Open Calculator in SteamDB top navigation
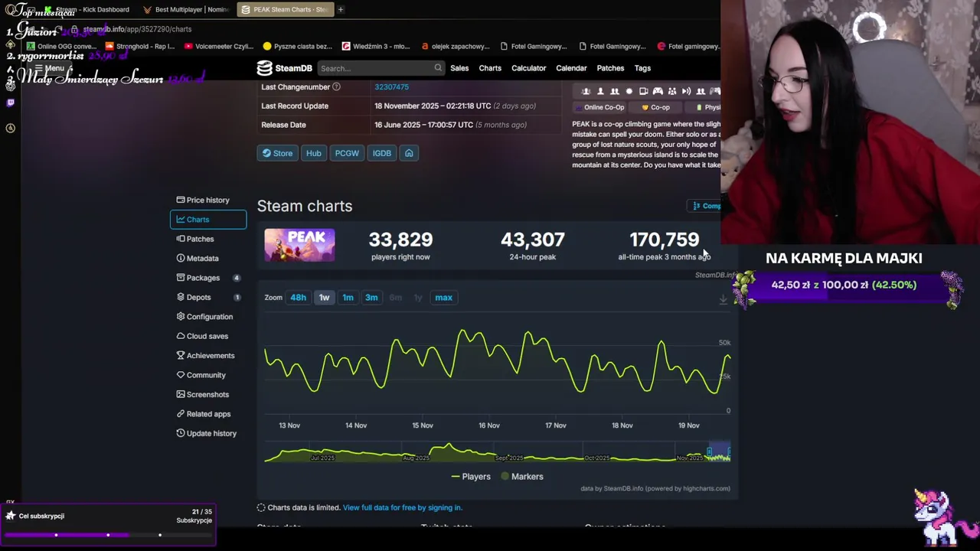980x551 pixels. click(529, 68)
